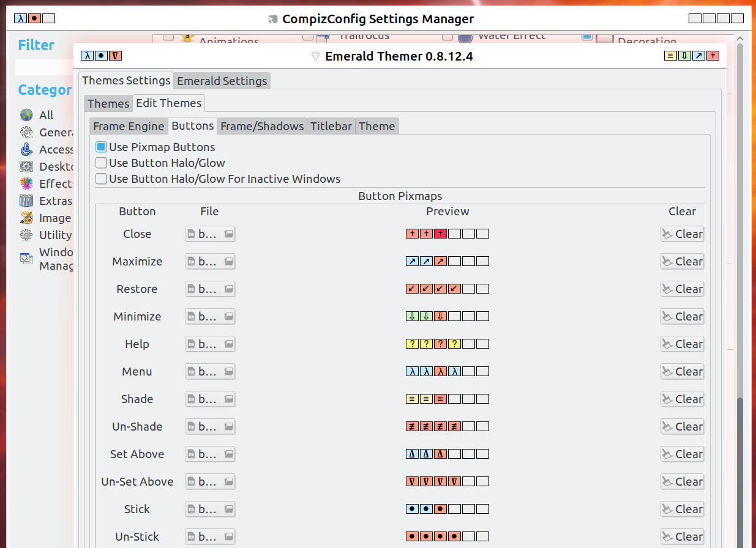The height and width of the screenshot is (548, 756).
Task: Open the General category gear icon
Action: point(26,132)
